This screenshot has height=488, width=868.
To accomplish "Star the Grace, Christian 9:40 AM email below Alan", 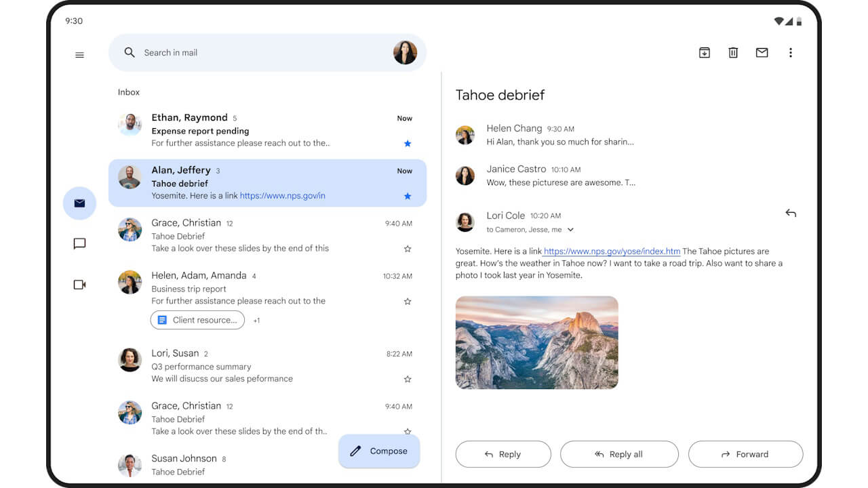I will [x=408, y=249].
